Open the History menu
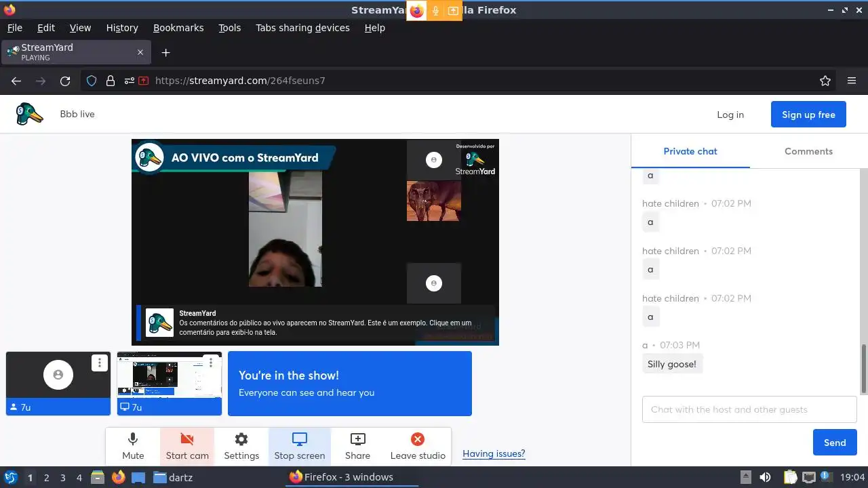Screen dimensions: 868x488 point(122,28)
